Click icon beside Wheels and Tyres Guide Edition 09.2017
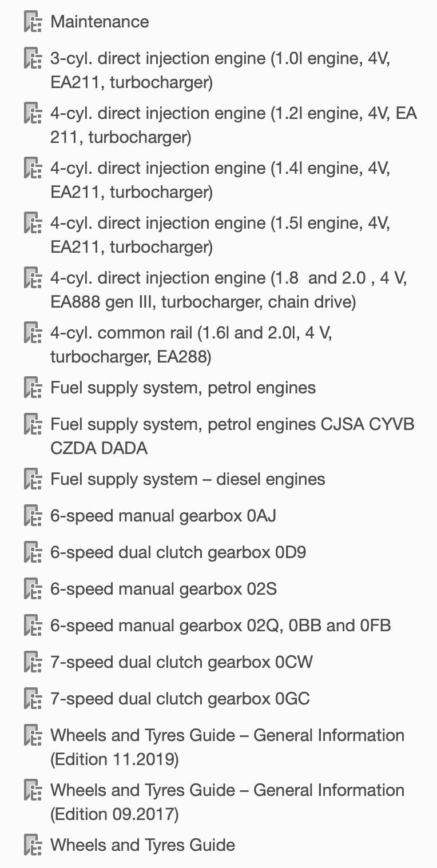437x868 pixels. click(x=33, y=790)
